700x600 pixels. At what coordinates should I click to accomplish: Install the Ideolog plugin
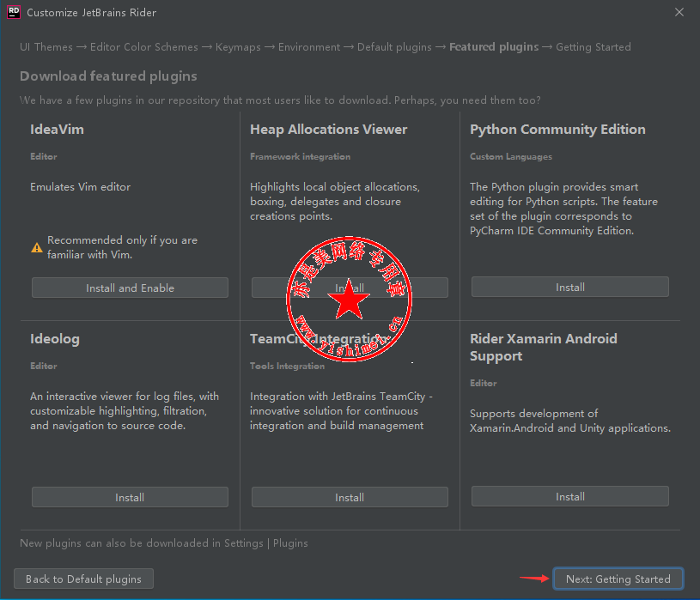point(130,497)
